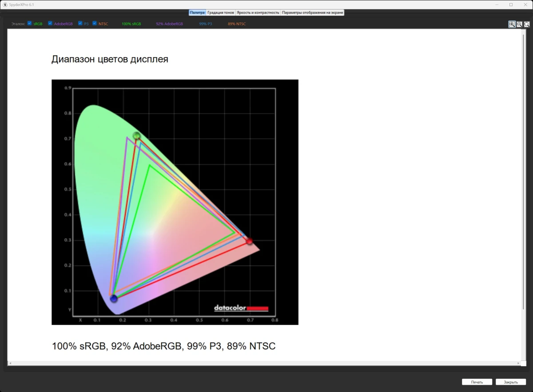Image resolution: width=533 pixels, height=392 pixels.
Task: Open the Яркость и контрастность tab
Action: point(258,12)
